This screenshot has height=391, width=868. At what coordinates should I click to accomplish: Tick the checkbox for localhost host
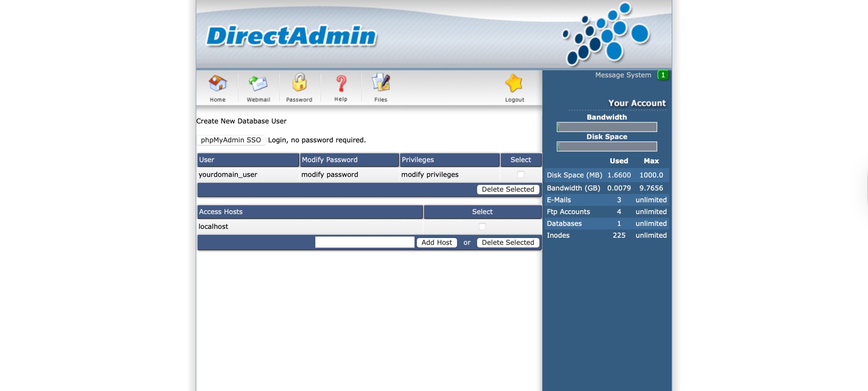[x=482, y=226]
